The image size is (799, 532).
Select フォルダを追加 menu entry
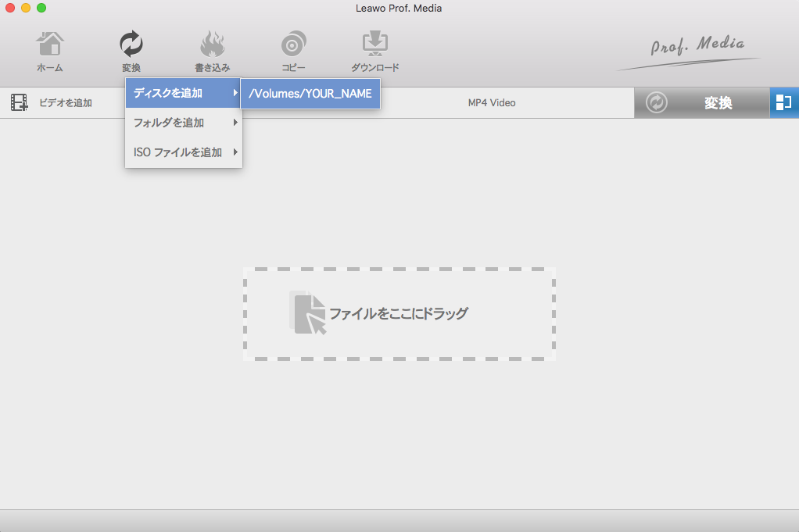(184, 123)
